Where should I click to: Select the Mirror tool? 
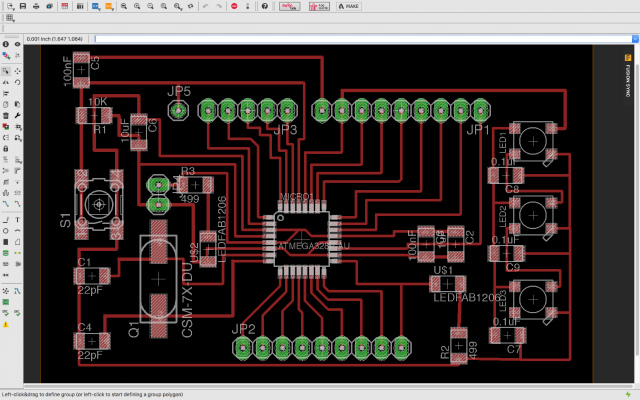pos(6,82)
